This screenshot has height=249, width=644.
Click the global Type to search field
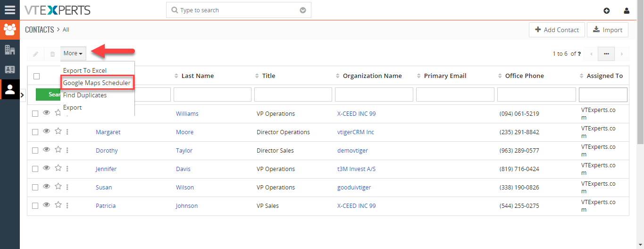coord(239,10)
